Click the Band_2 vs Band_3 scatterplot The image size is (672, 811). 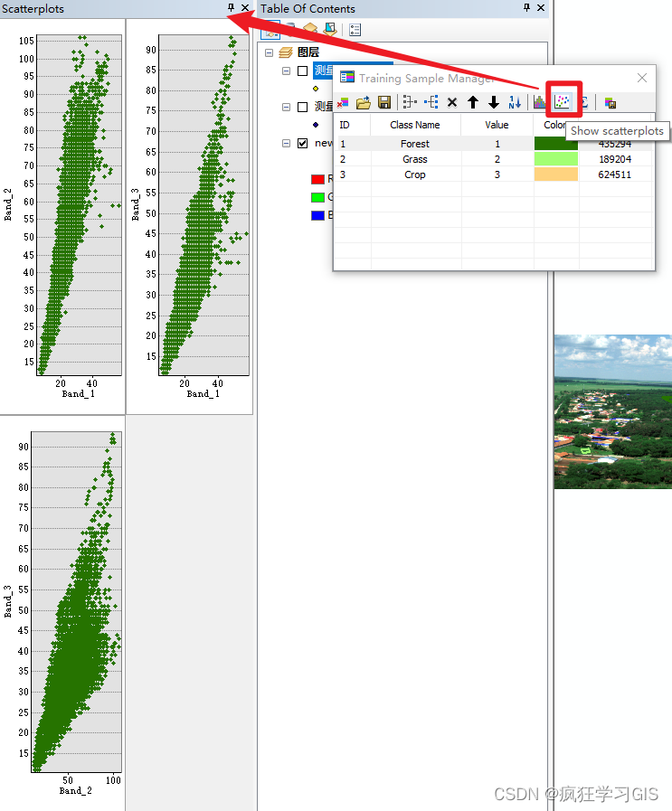click(76, 601)
